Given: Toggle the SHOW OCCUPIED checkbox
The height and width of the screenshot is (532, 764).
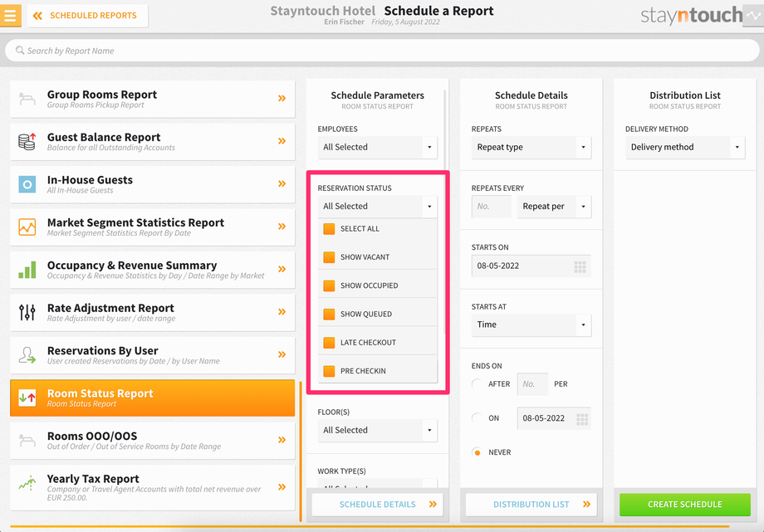Looking at the screenshot, I should (329, 286).
